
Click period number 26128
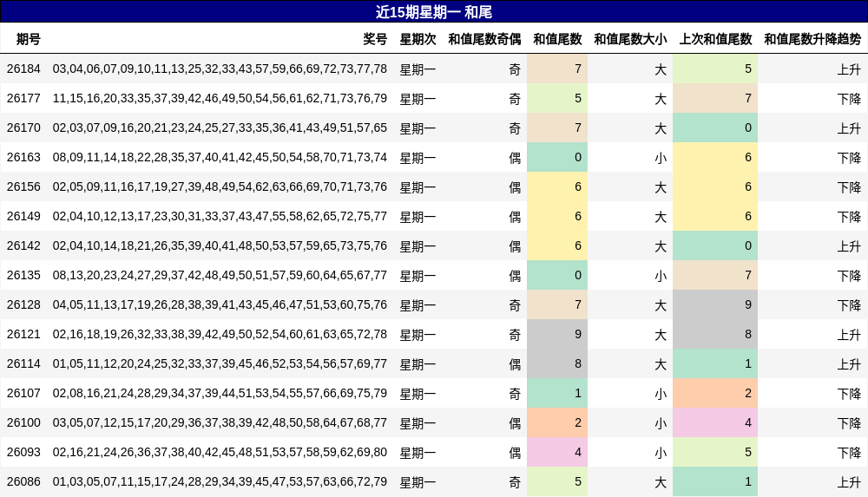(x=23, y=304)
